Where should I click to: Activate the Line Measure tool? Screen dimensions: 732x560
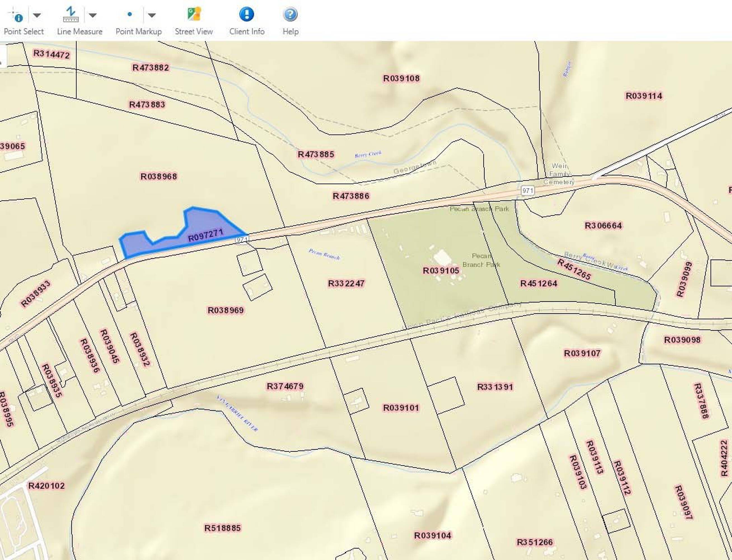tap(71, 15)
